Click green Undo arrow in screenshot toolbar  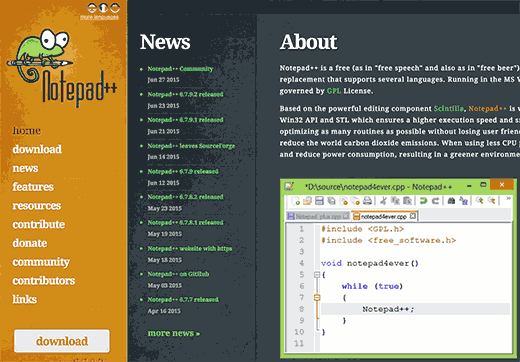[x=423, y=201]
